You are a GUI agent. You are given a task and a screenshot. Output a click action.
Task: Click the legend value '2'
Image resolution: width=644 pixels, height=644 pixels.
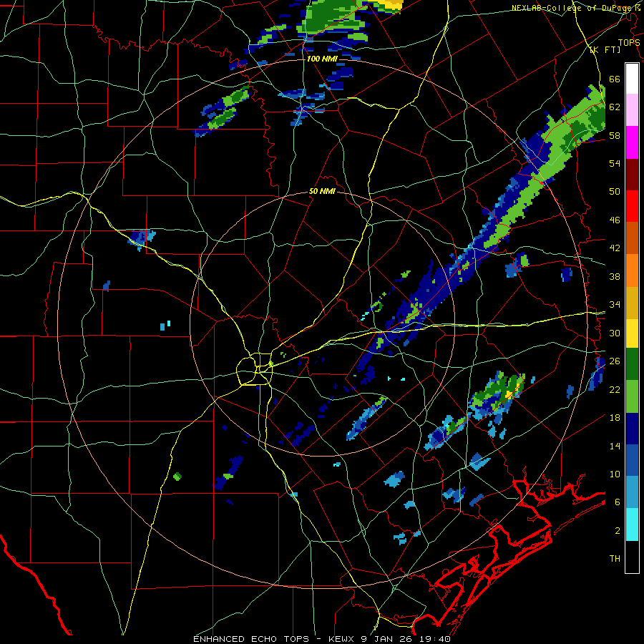click(x=617, y=530)
